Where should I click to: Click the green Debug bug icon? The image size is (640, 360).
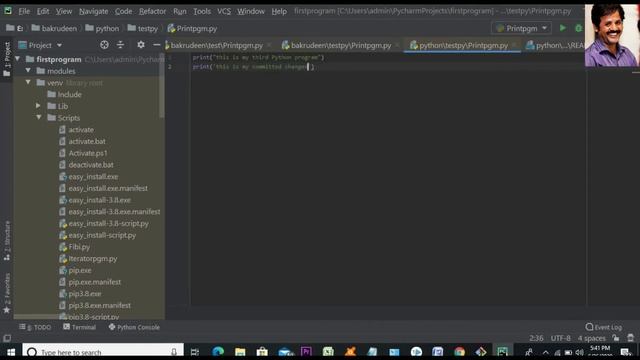click(578, 28)
